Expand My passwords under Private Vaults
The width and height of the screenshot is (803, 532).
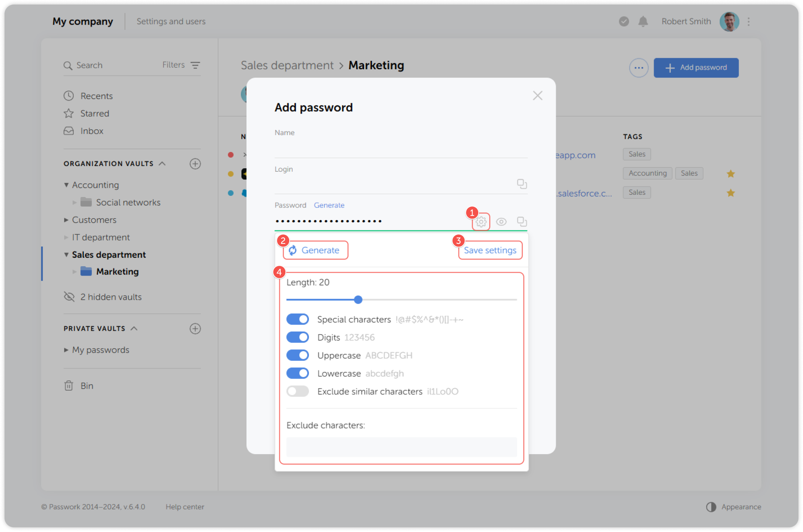66,350
